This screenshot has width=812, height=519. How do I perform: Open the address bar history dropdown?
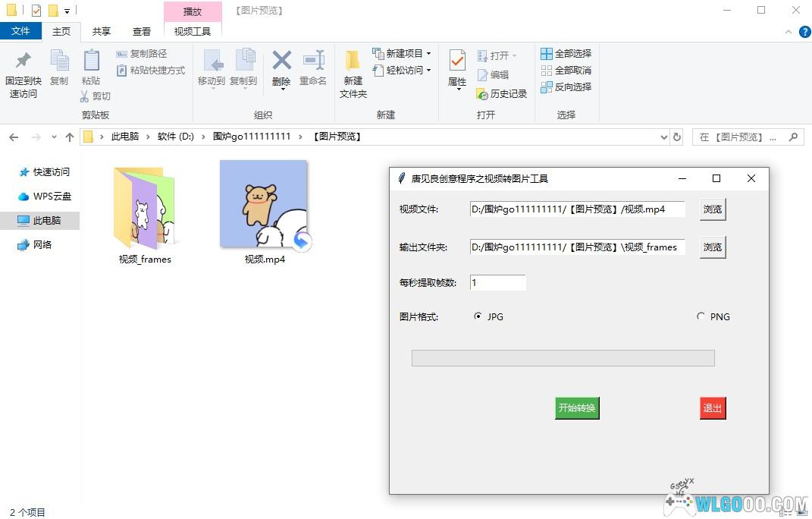(x=663, y=137)
